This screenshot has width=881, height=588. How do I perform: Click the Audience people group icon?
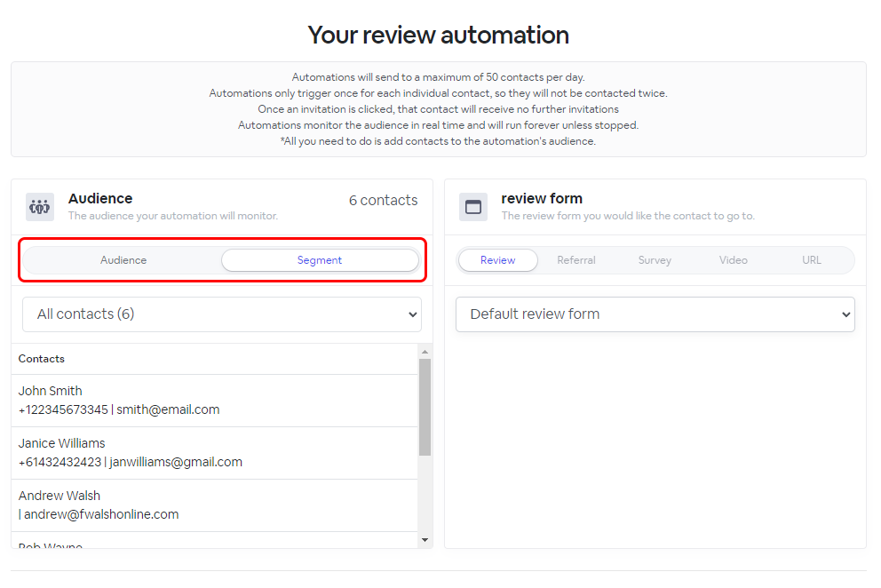(39, 207)
